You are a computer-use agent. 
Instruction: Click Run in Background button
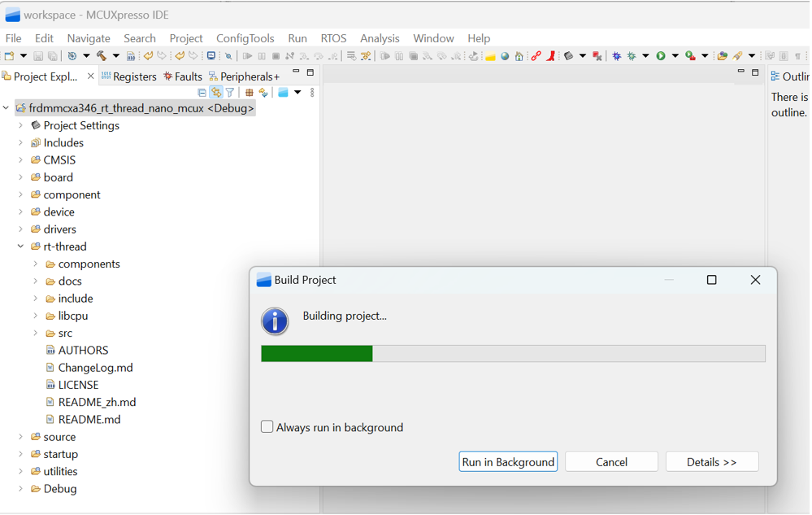pos(508,461)
